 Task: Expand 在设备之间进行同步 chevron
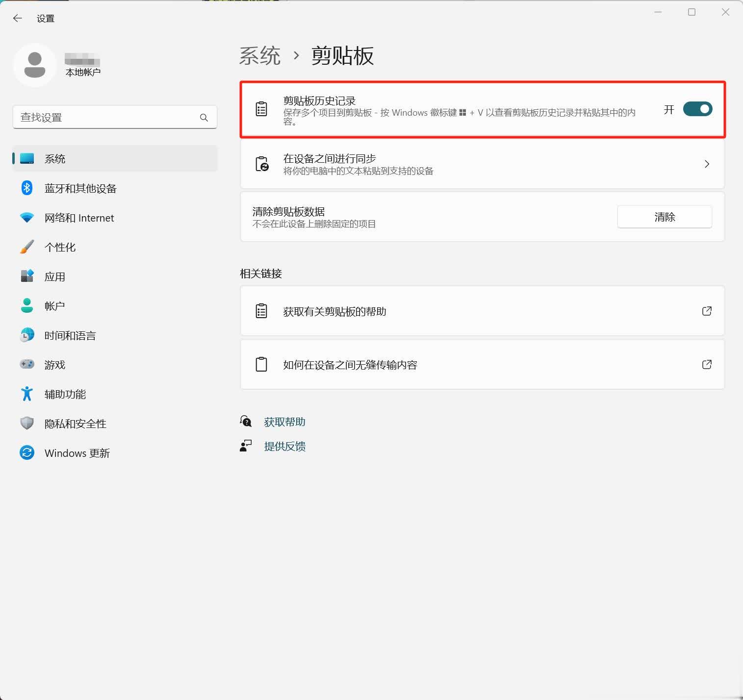pyautogui.click(x=707, y=164)
